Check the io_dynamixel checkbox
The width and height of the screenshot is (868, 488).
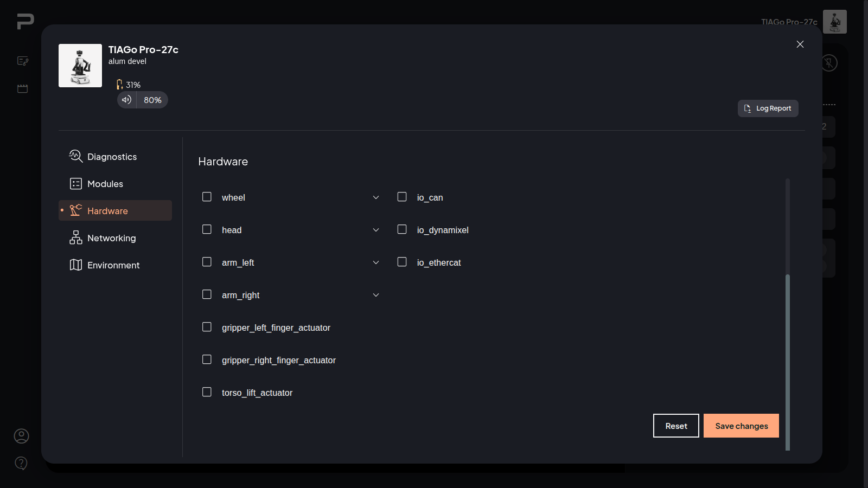[x=402, y=229]
